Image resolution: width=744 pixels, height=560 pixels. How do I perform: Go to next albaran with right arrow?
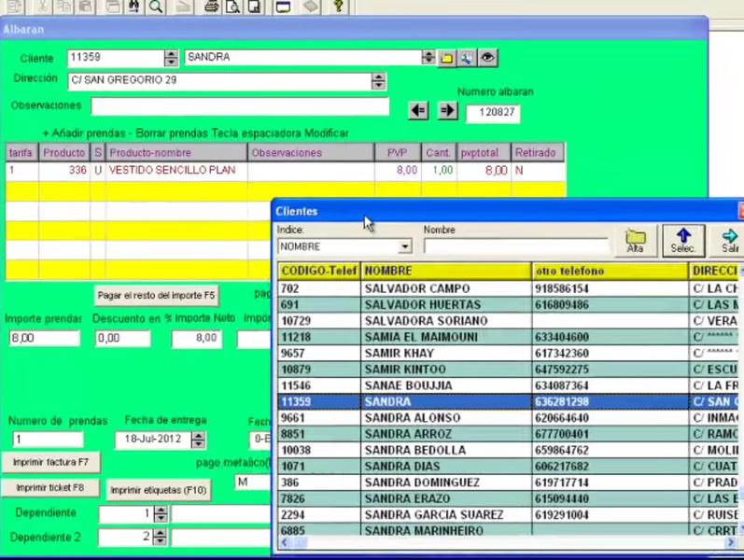448,110
